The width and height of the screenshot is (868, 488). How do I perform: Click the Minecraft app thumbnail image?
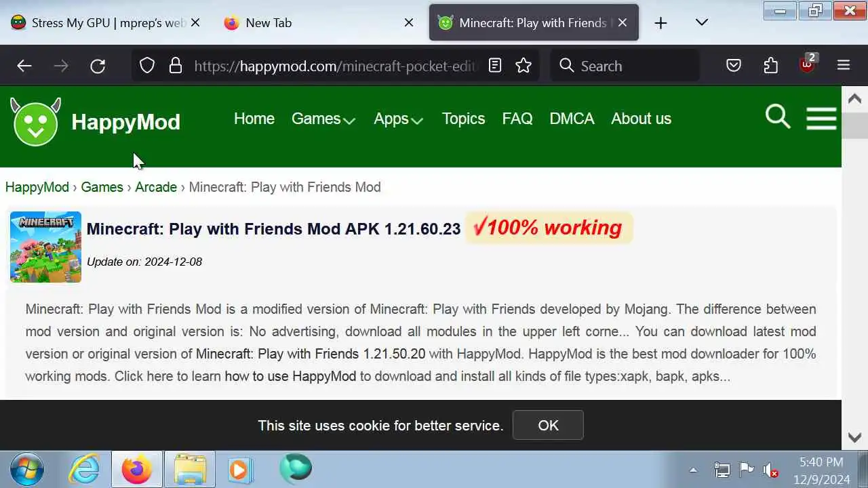pyautogui.click(x=45, y=247)
